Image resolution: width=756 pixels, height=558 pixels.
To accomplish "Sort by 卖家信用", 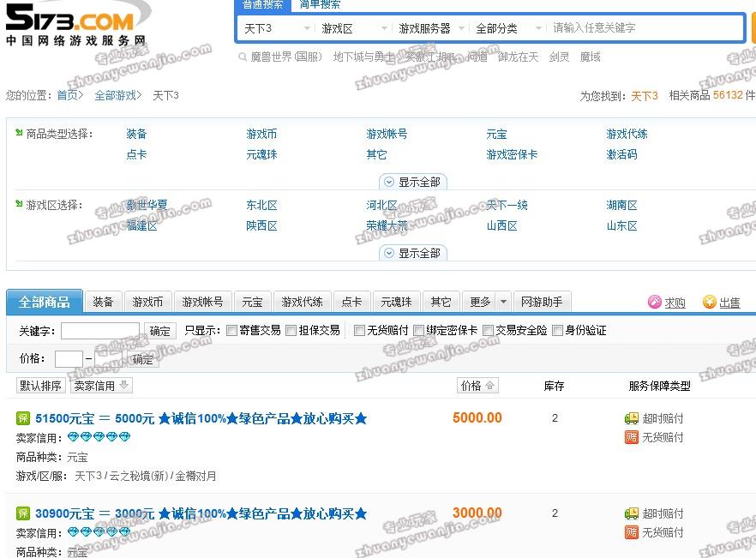I will (101, 386).
